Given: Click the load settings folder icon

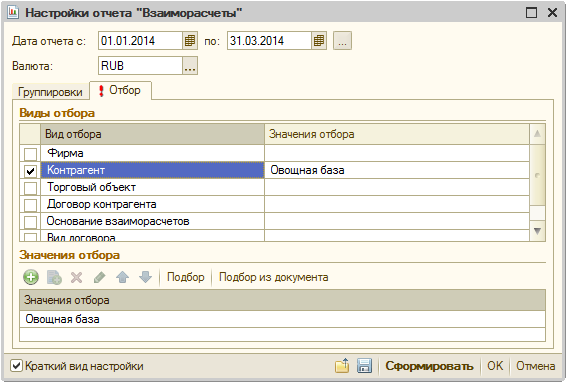Looking at the screenshot, I should click(342, 366).
